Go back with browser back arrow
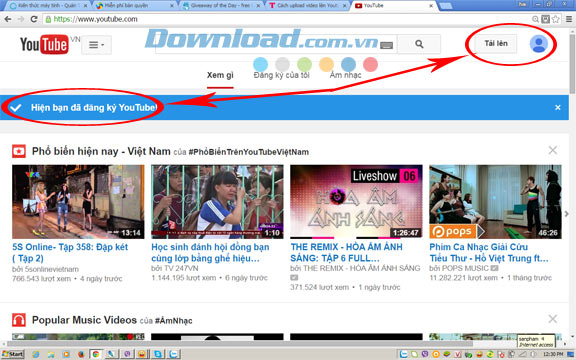Image resolution: width=576 pixels, height=360 pixels. pyautogui.click(x=8, y=19)
